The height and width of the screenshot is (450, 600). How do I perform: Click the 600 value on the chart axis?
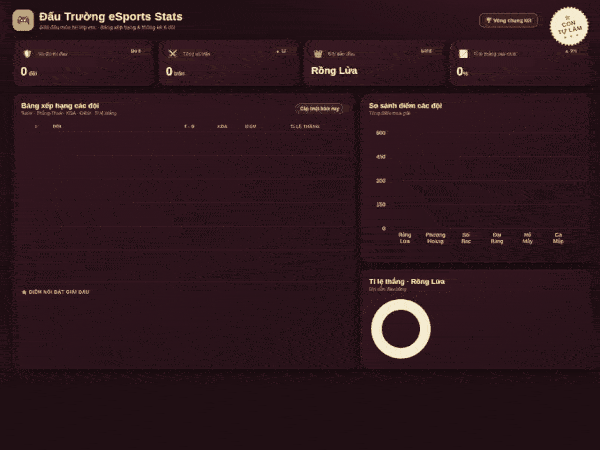coord(381,133)
